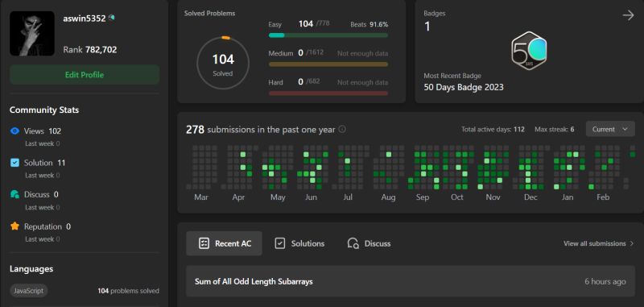Switch to the Solutions tab
Screen dimensions: 644x307
pos(299,243)
